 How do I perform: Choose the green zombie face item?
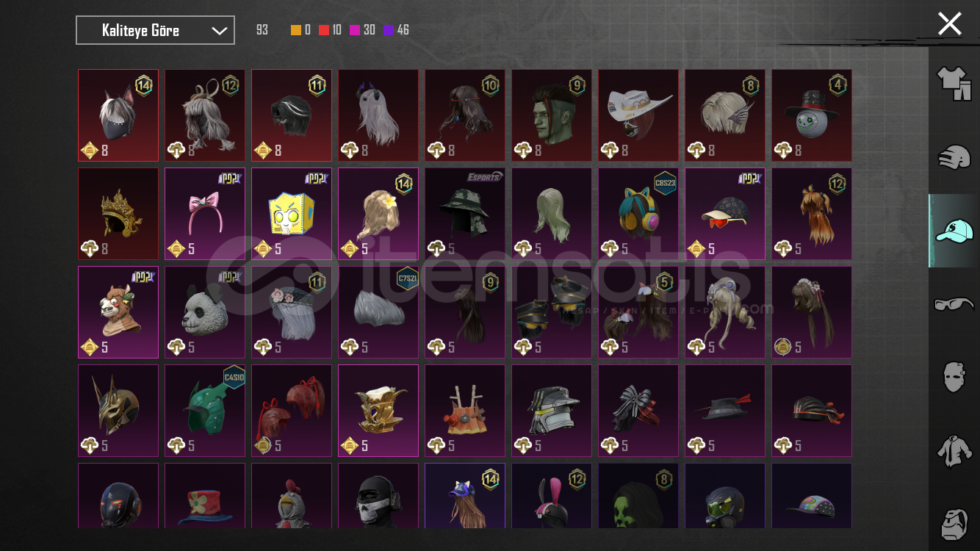coord(552,115)
